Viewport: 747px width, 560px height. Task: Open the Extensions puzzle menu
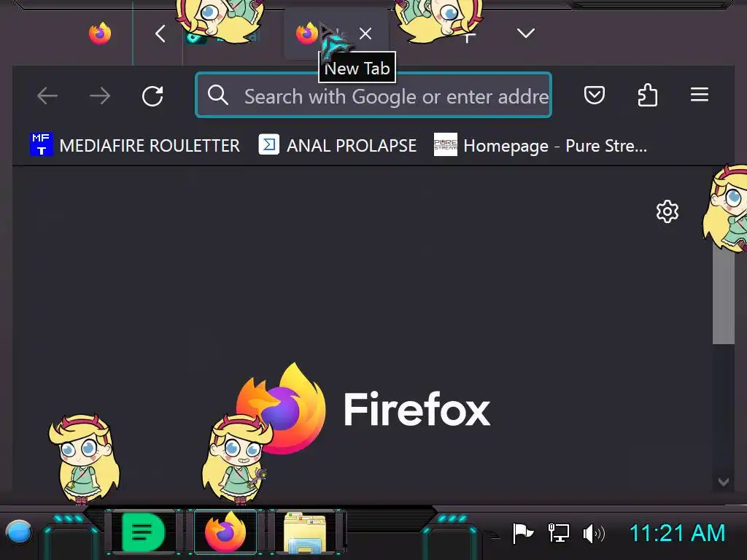648,95
